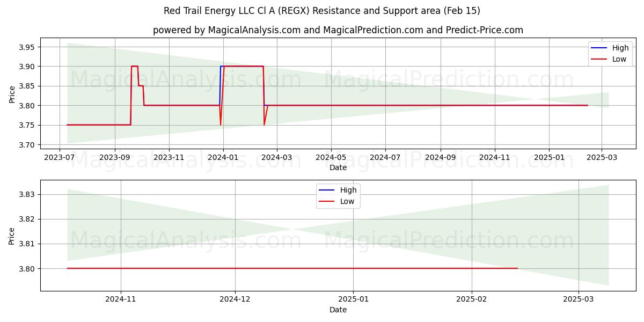Click top chart y-axis tick 3.95
Image resolution: width=644 pixels, height=322 pixels.
coord(27,47)
